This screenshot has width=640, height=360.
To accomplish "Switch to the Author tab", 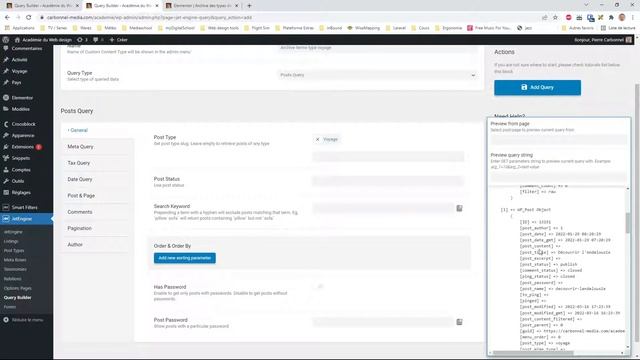I will click(75, 244).
